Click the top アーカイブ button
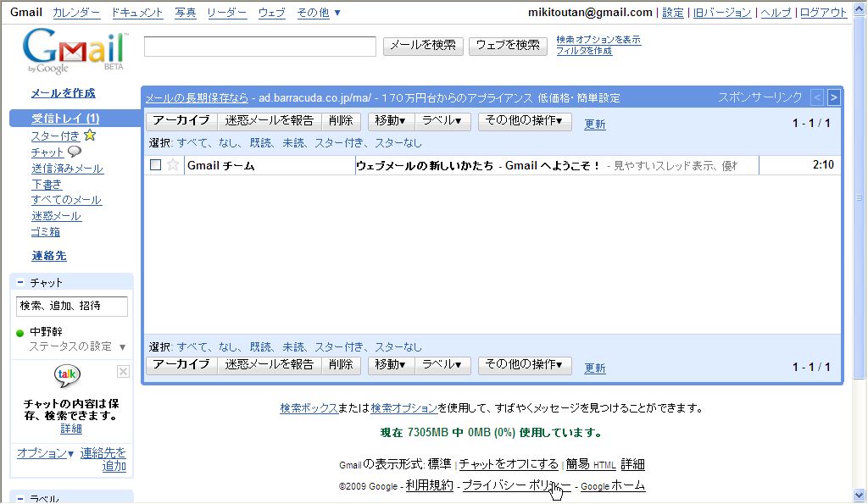 pos(181,121)
